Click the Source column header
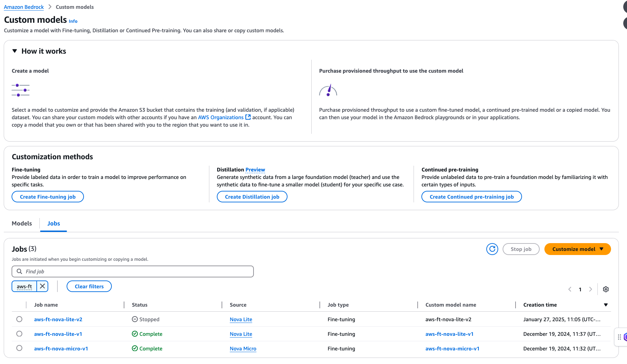 [238, 305]
